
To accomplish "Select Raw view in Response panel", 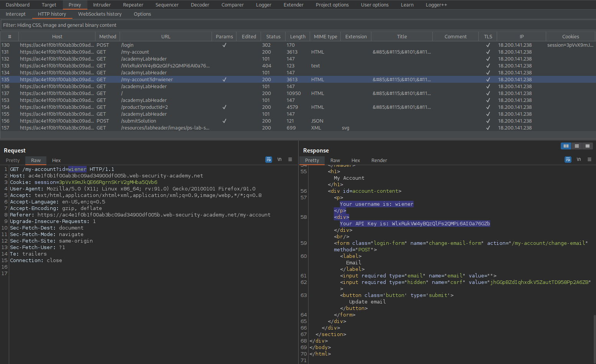I will click(335, 161).
